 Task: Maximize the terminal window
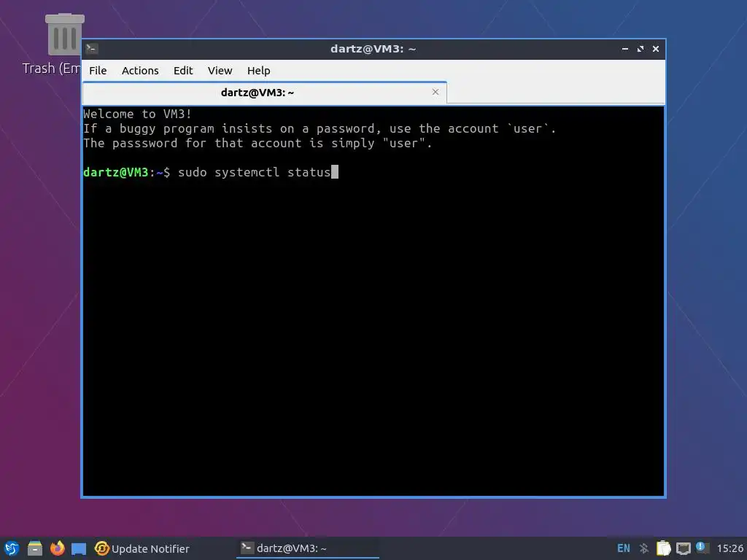640,49
